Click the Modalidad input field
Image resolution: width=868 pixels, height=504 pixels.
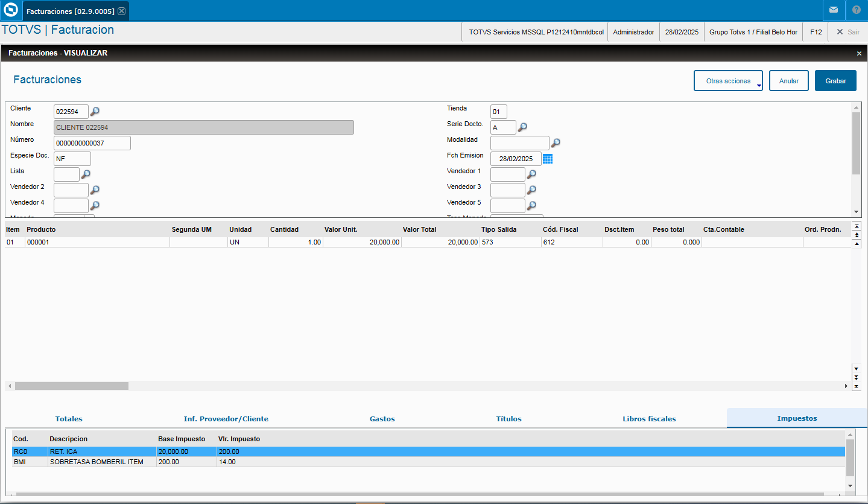tap(520, 143)
